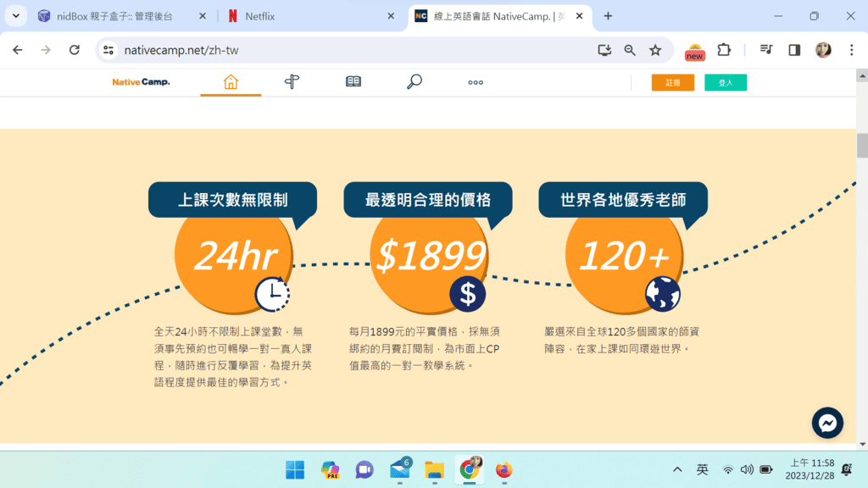Open Firefox from the taskbar
The height and width of the screenshot is (488, 868).
click(x=504, y=469)
